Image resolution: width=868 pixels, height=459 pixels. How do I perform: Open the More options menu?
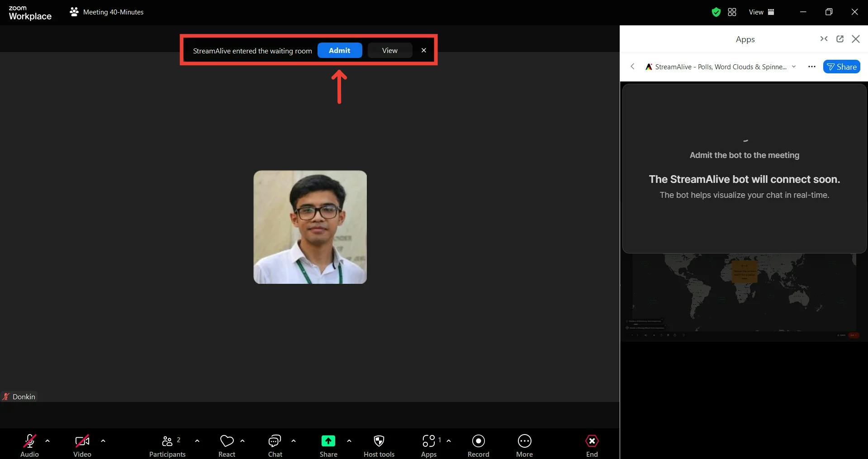click(x=524, y=445)
